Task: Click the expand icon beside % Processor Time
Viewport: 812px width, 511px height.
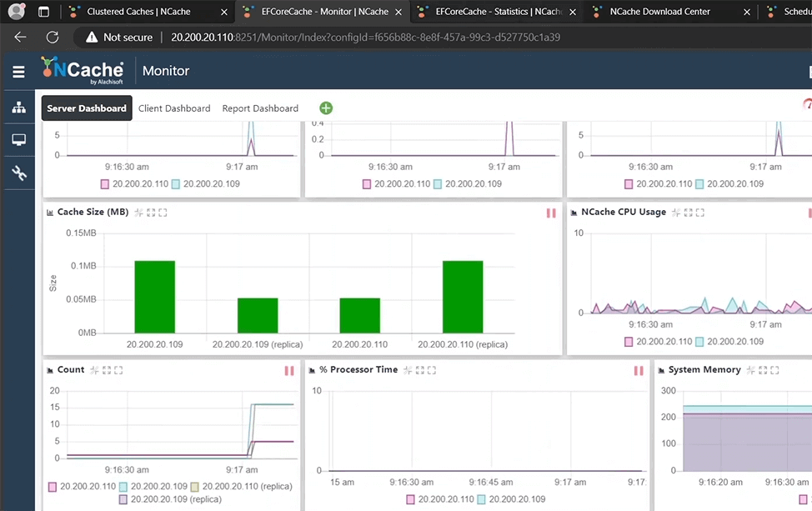Action: tap(420, 370)
